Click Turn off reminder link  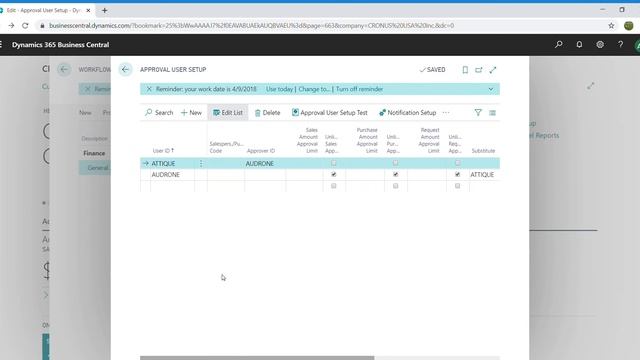(x=359, y=89)
